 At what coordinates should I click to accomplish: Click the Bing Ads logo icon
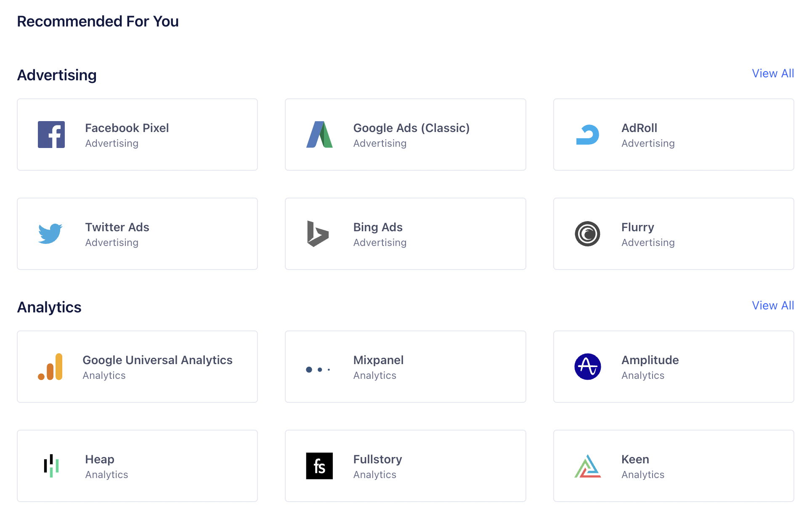pyautogui.click(x=318, y=234)
